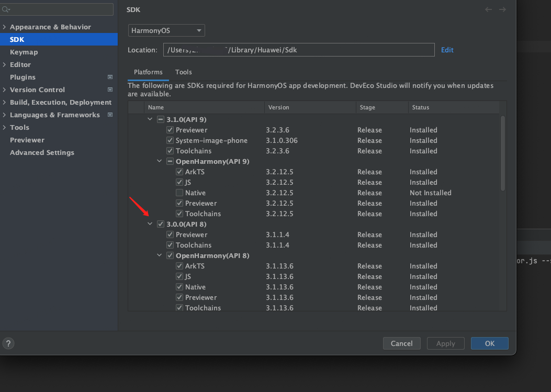Expand the Version Control section
The height and width of the screenshot is (392, 551).
pyautogui.click(x=4, y=89)
